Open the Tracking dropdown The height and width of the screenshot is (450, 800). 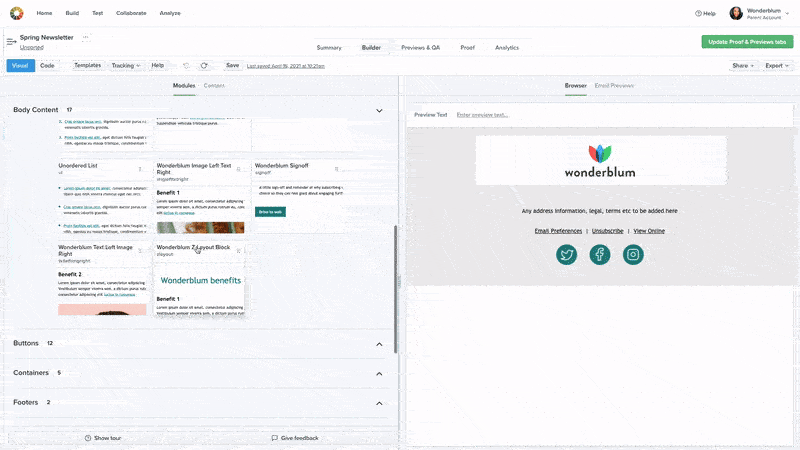[126, 65]
